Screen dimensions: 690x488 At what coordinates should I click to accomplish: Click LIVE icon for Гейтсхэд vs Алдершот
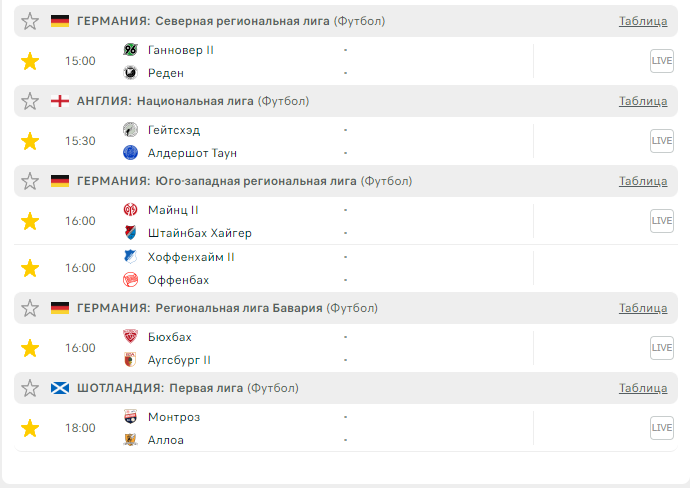tap(661, 141)
